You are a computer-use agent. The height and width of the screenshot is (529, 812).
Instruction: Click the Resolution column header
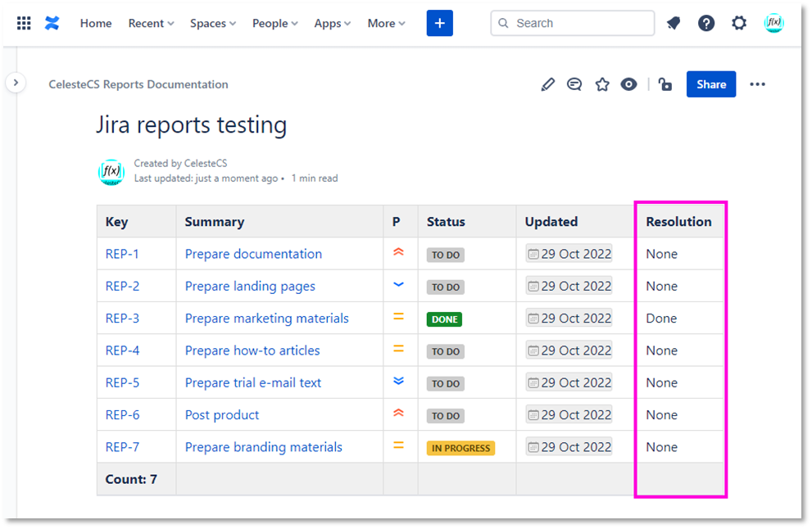pos(678,222)
